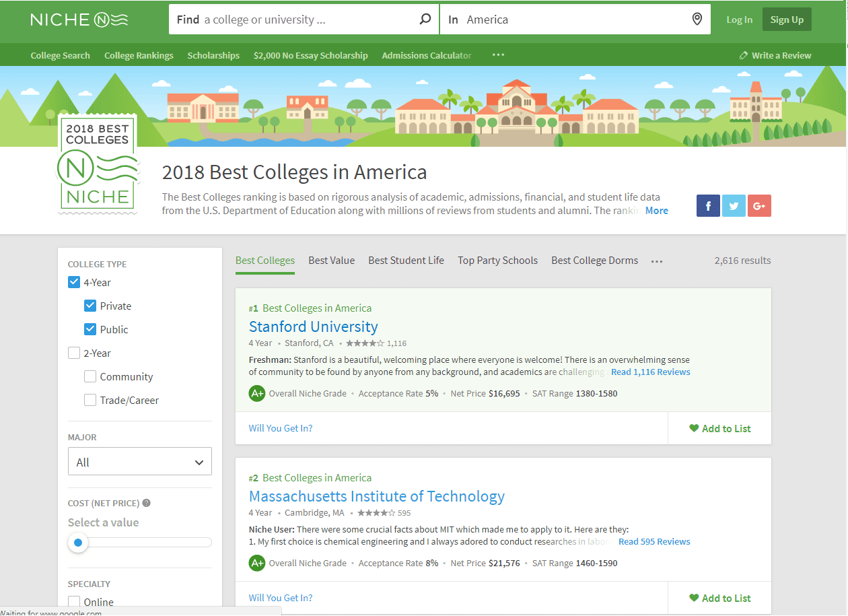
Task: Click the search magnifier icon
Action: click(x=425, y=20)
